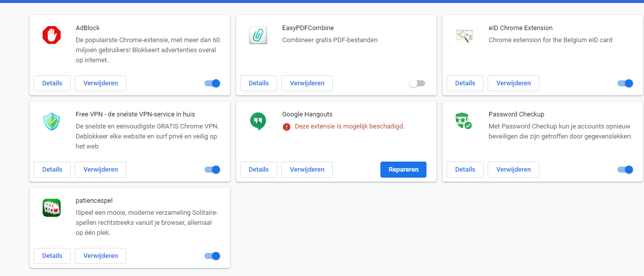Click the red error icon under Google Hangouts
This screenshot has width=644, height=276.
coord(287,127)
